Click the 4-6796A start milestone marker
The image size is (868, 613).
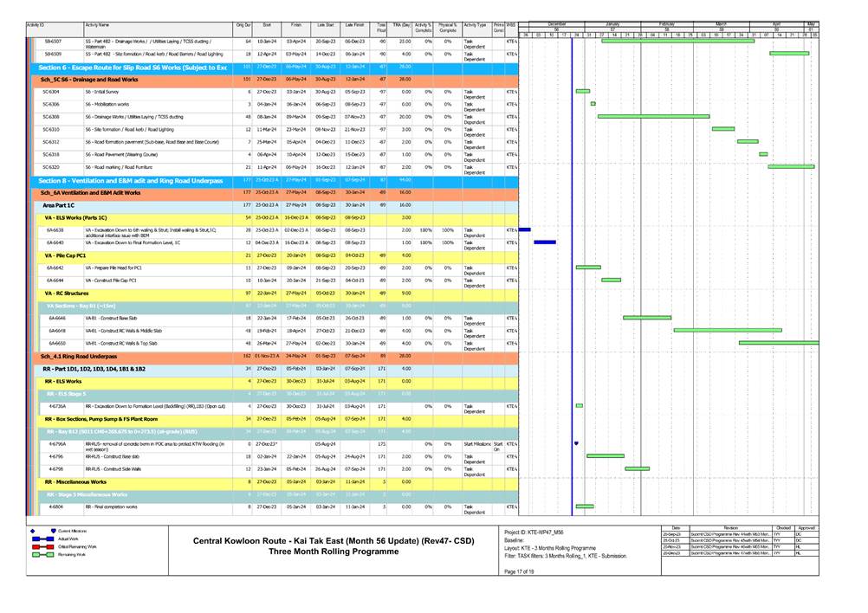click(576, 443)
